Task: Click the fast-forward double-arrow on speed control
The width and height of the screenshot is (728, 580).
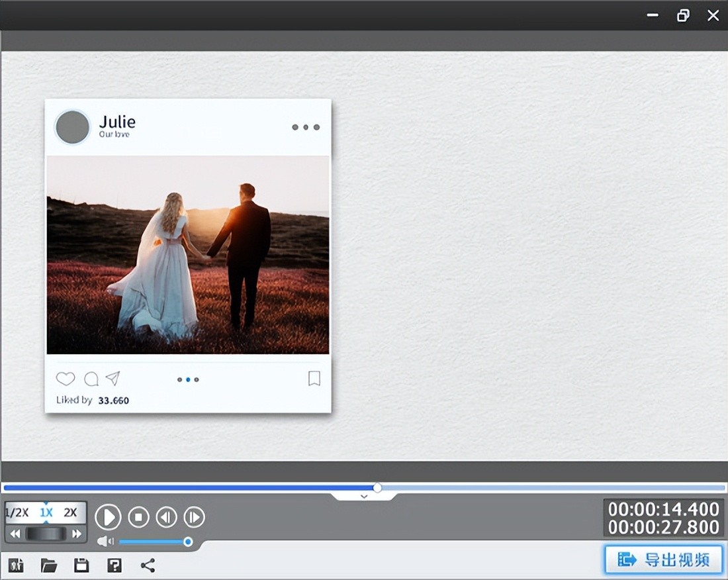Action: [77, 534]
